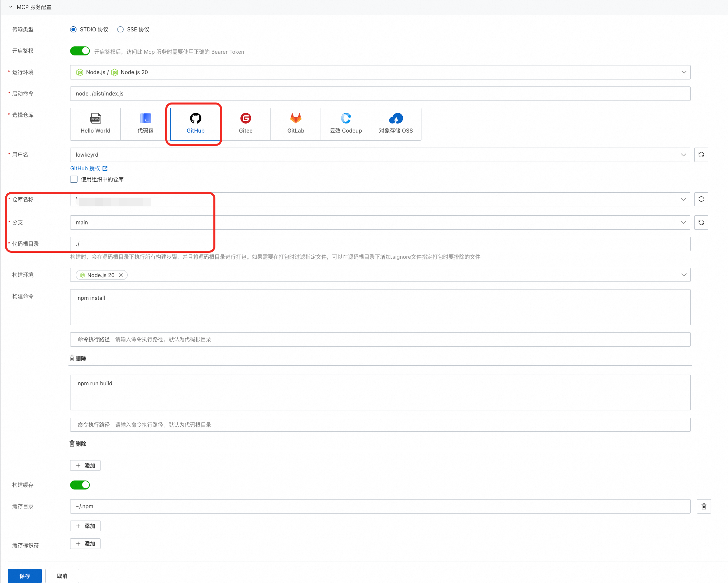The width and height of the screenshot is (728, 583).
Task: Select the Hello World demo repository option
Action: pos(95,124)
